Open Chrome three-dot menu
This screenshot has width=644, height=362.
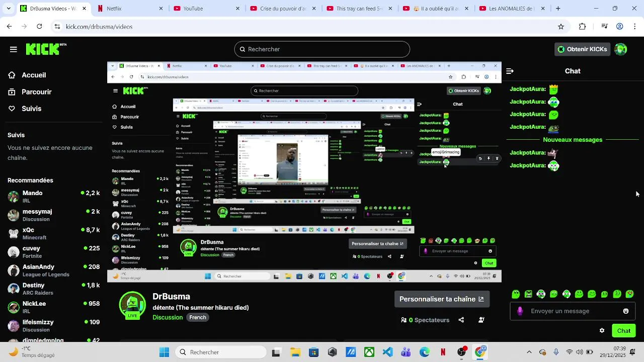[635, 27]
